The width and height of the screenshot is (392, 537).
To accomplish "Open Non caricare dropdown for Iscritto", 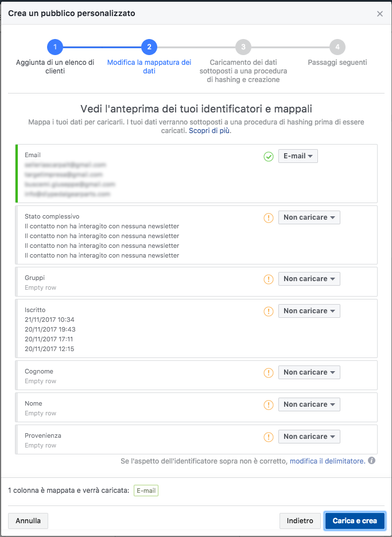I will [309, 311].
